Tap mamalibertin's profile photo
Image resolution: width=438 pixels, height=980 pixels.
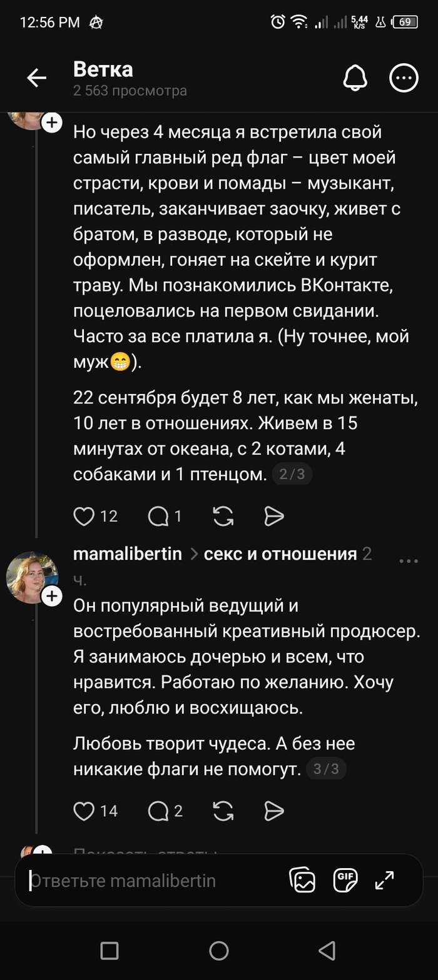point(30,577)
